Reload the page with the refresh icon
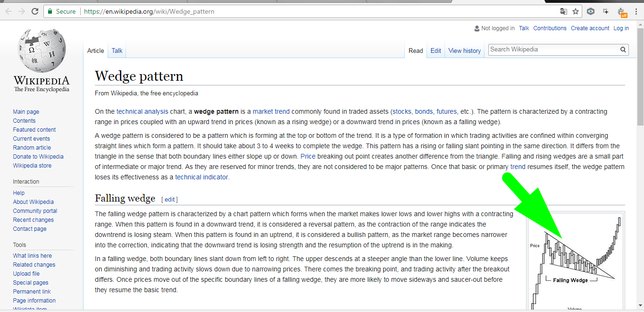 coord(35,11)
